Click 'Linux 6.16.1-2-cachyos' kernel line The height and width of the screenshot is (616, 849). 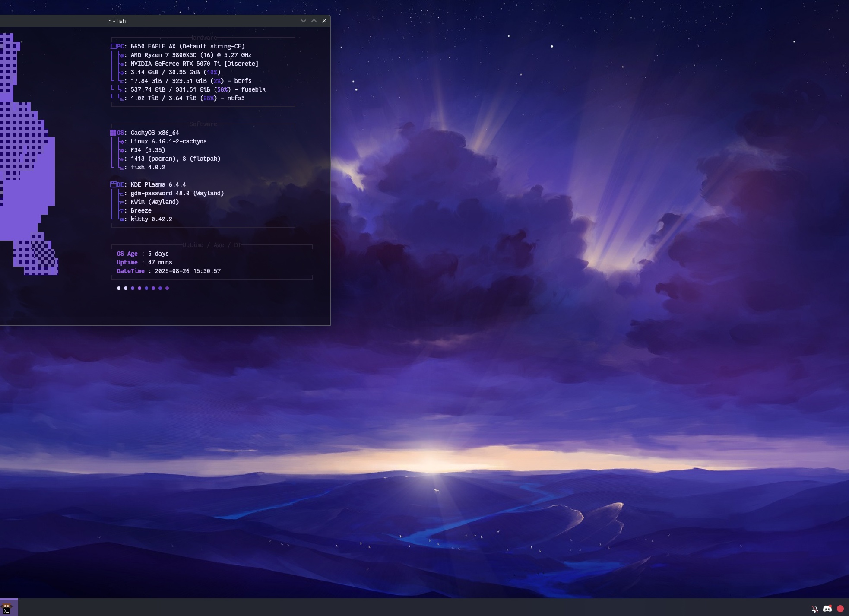pyautogui.click(x=169, y=141)
